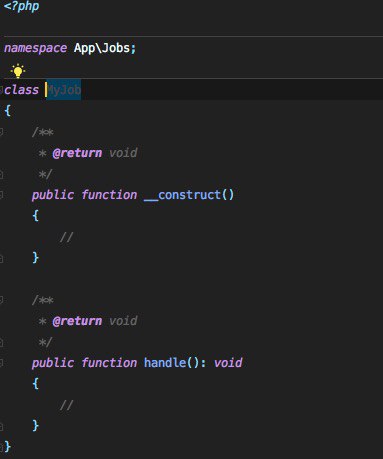The image size is (383, 459).
Task: Click function keyword before handle
Action: click(x=109, y=363)
